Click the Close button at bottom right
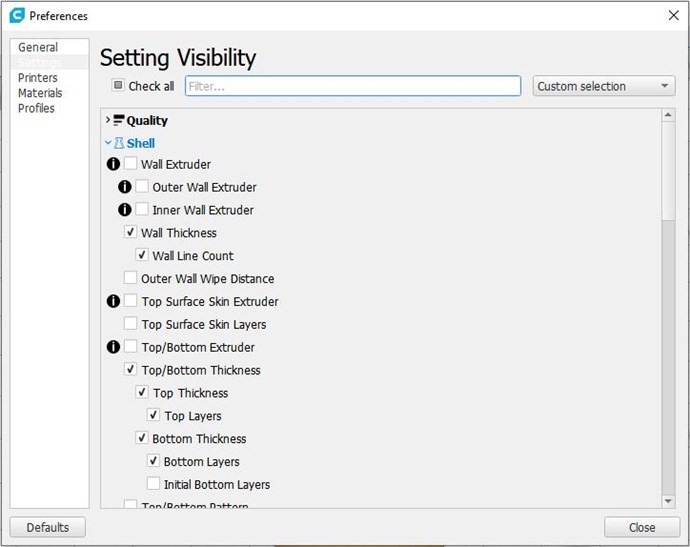Image resolution: width=690 pixels, height=547 pixels. point(641,527)
